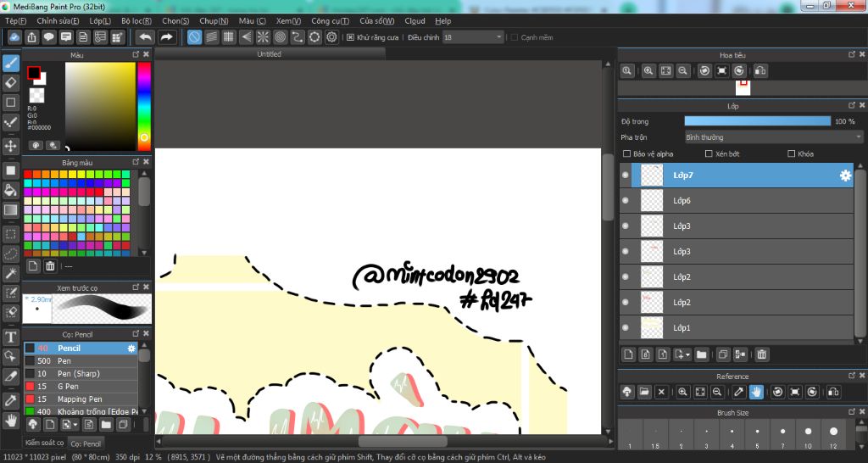Expand the add-layer dropdown arrow

click(688, 354)
